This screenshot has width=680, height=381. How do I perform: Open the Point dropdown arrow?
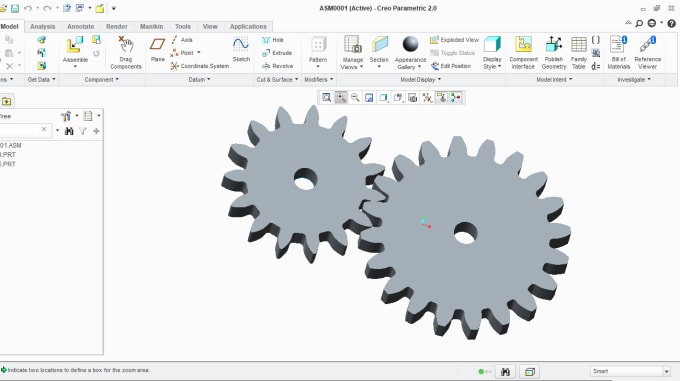[x=199, y=53]
